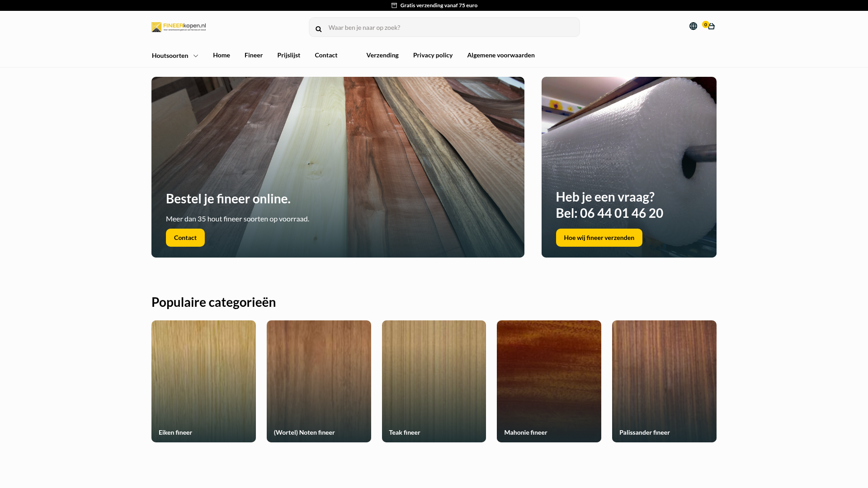The image size is (868, 488).
Task: Click 'Hoe wij fineer verzenden' button
Action: click(599, 238)
